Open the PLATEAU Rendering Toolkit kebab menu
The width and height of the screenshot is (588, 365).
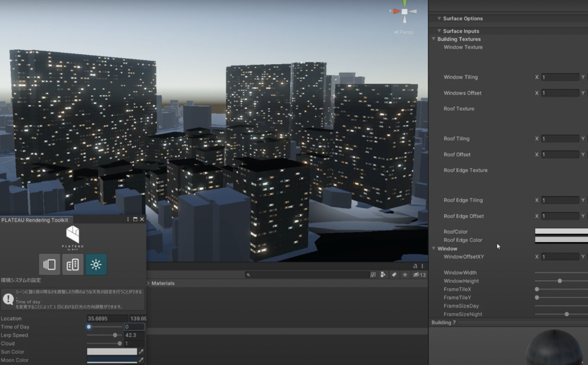(127, 219)
